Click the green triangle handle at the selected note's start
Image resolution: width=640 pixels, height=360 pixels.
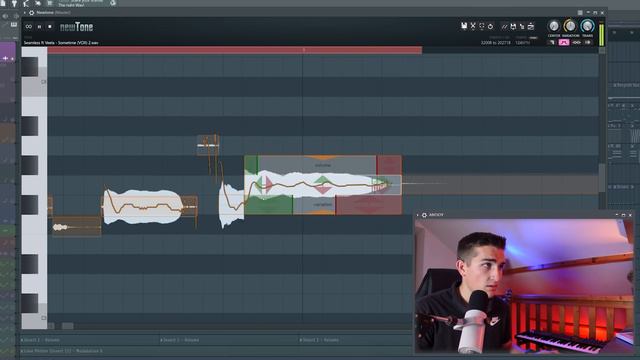[x=259, y=184]
